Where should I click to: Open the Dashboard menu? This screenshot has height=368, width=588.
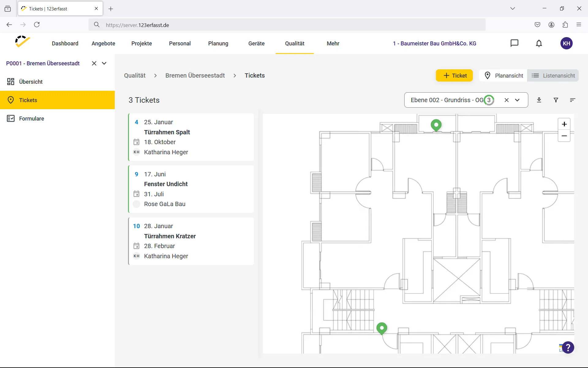coord(65,44)
